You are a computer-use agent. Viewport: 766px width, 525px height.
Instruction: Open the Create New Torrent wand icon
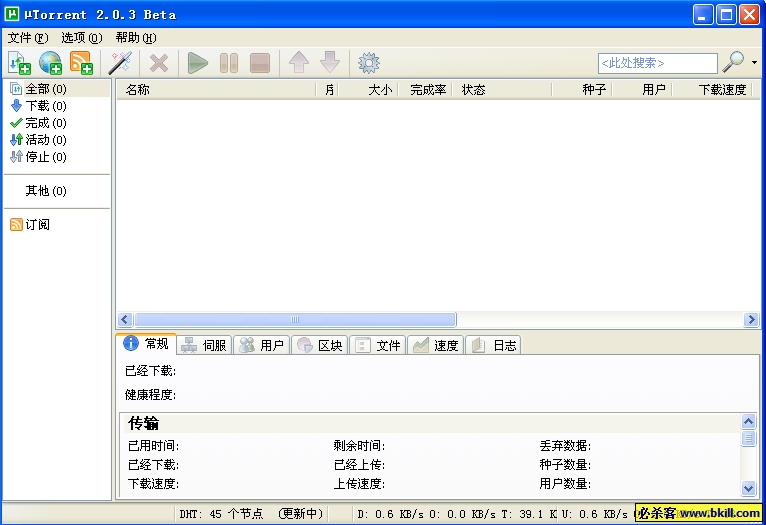click(120, 63)
